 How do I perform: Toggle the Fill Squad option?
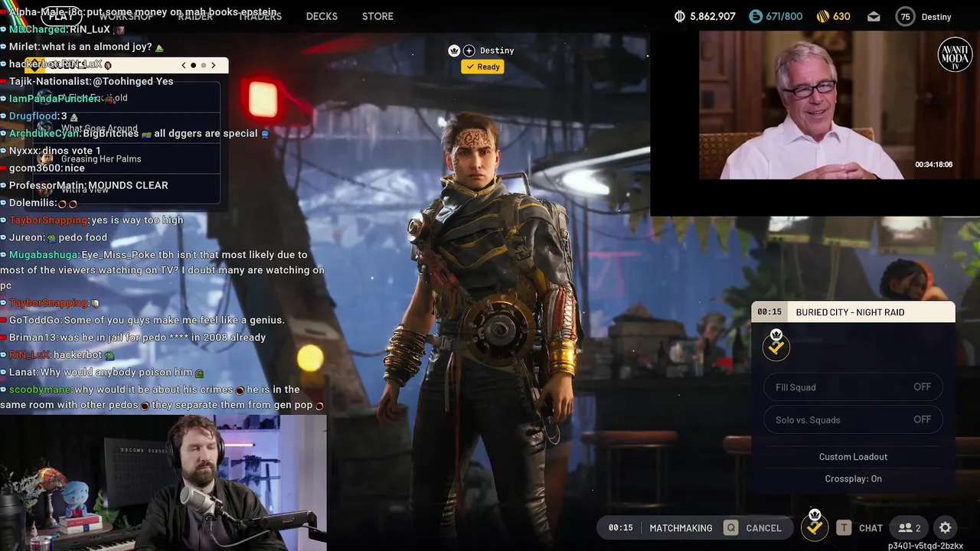click(853, 387)
